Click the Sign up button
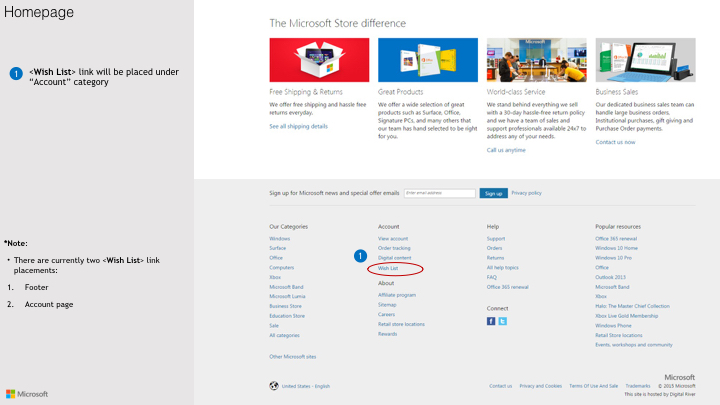The image size is (720, 405). [494, 193]
